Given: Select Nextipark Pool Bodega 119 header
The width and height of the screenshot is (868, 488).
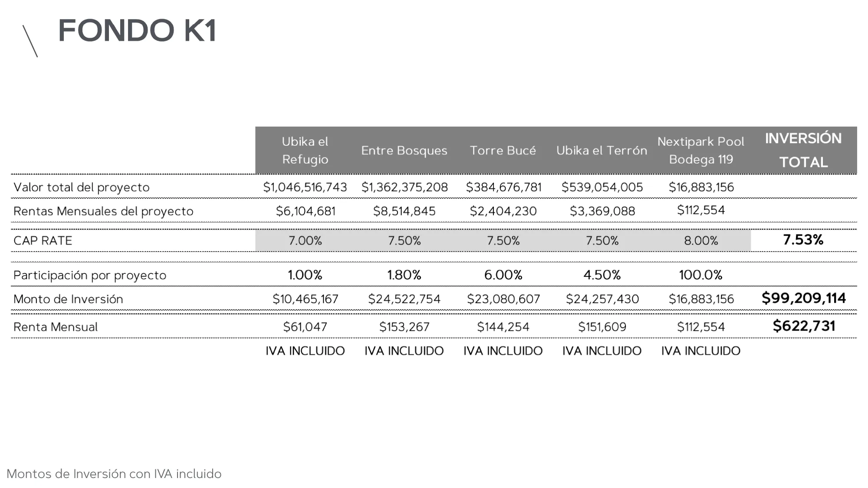Looking at the screenshot, I should click(x=701, y=150).
